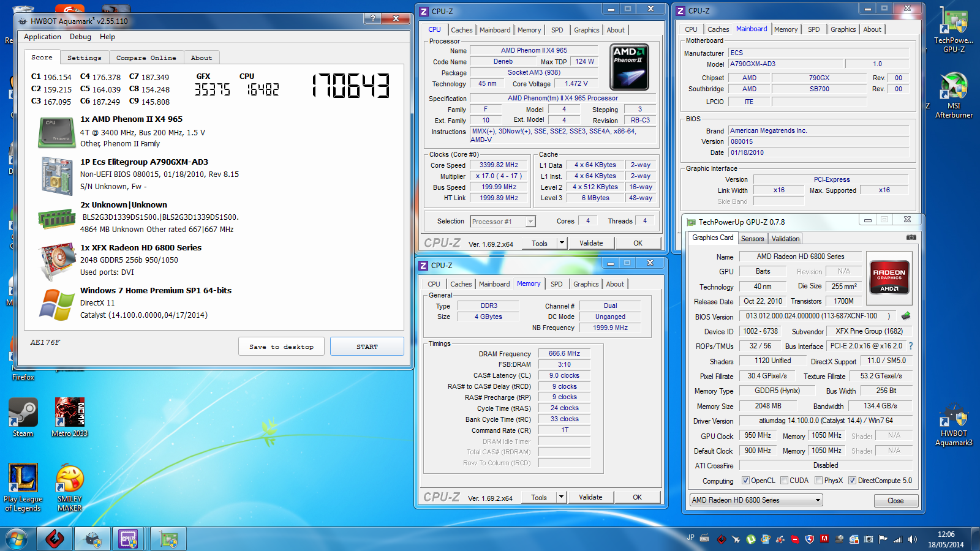Toggle the PhysX checkbox in GPU-Z
Viewport: 980px width, 551px height.
(x=818, y=481)
